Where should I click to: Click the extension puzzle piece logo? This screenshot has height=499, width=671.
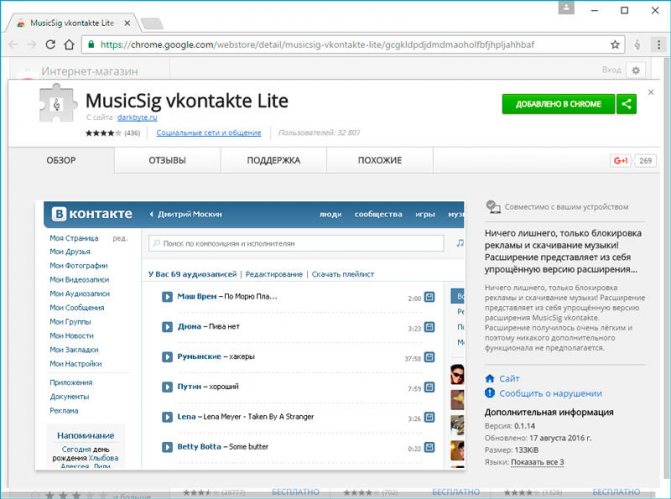click(57, 103)
